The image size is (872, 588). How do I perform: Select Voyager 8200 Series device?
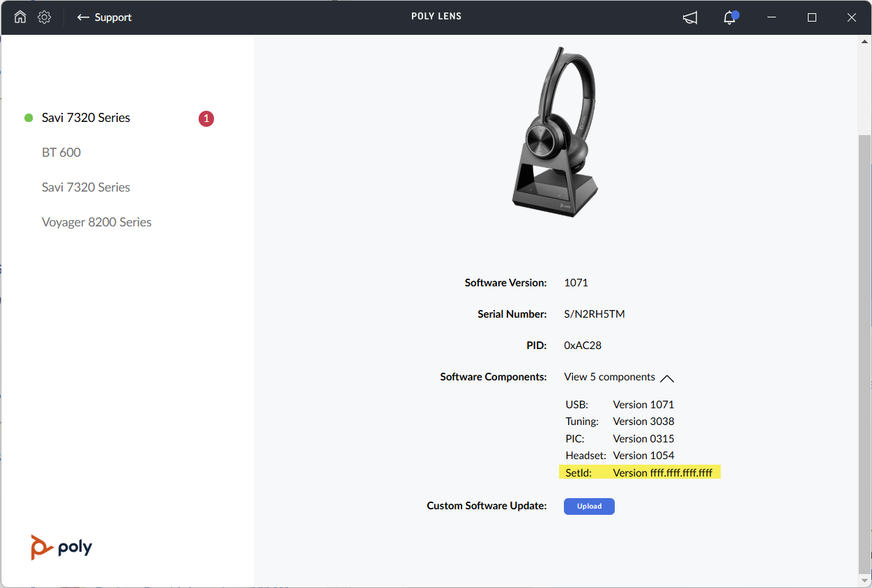(x=97, y=222)
